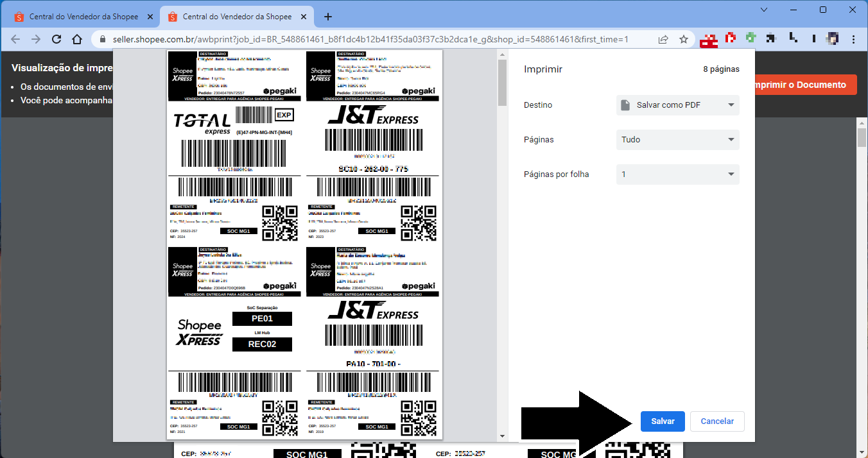Click the Salvar button
868x458 pixels.
click(x=663, y=421)
